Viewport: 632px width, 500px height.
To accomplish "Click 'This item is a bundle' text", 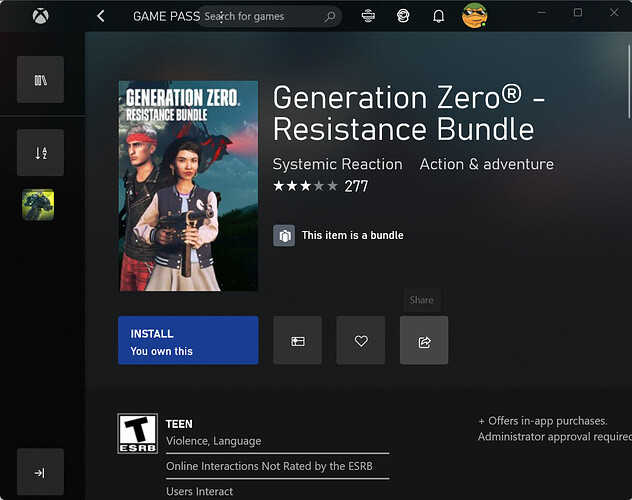I will tap(352, 235).
